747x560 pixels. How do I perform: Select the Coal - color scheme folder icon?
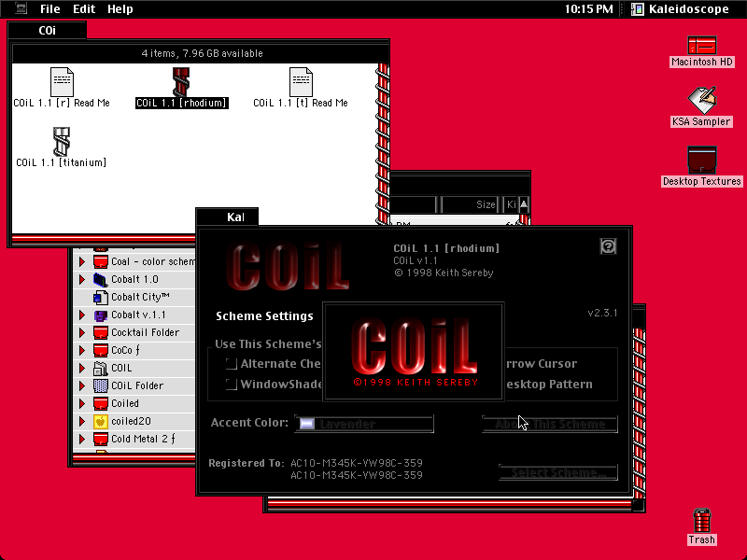(x=101, y=261)
